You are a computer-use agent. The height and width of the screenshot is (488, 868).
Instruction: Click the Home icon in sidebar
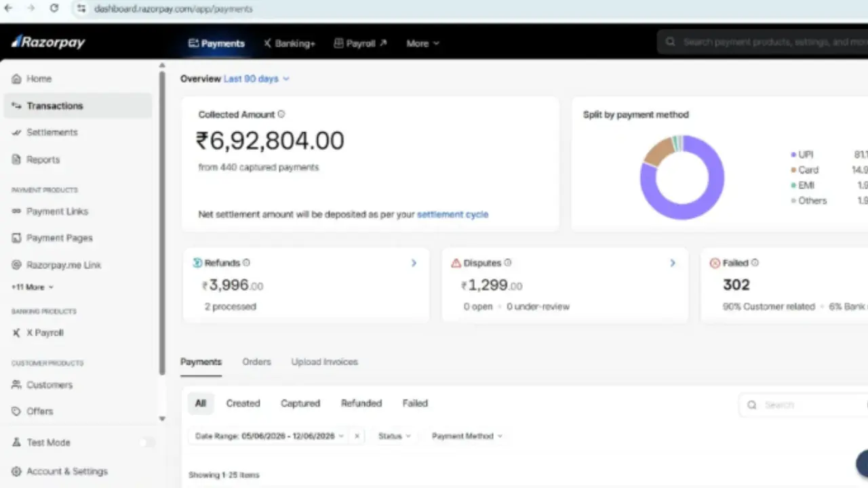(x=16, y=79)
